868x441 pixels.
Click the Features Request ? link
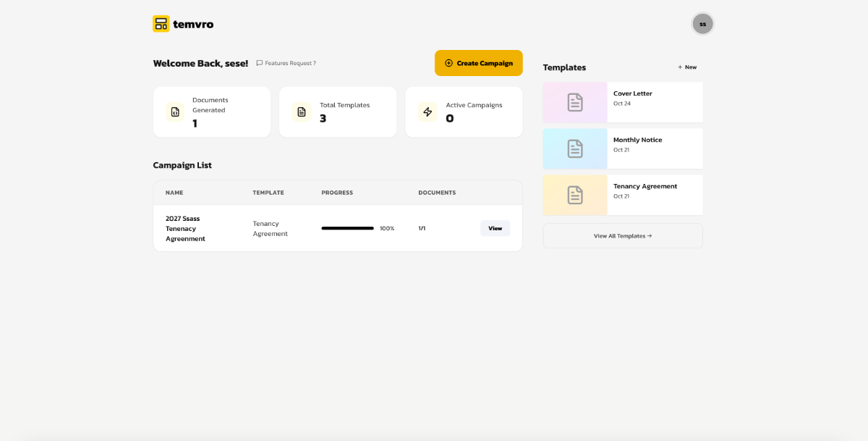click(290, 63)
